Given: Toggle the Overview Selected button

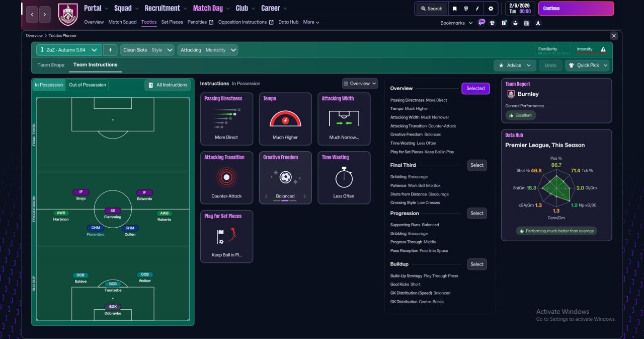Looking at the screenshot, I should (x=475, y=89).
